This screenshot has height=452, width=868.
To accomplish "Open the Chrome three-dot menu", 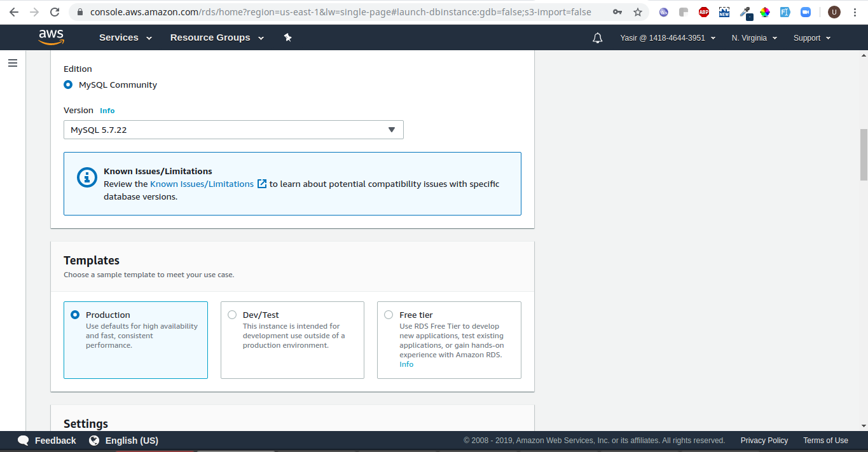I will tap(854, 12).
